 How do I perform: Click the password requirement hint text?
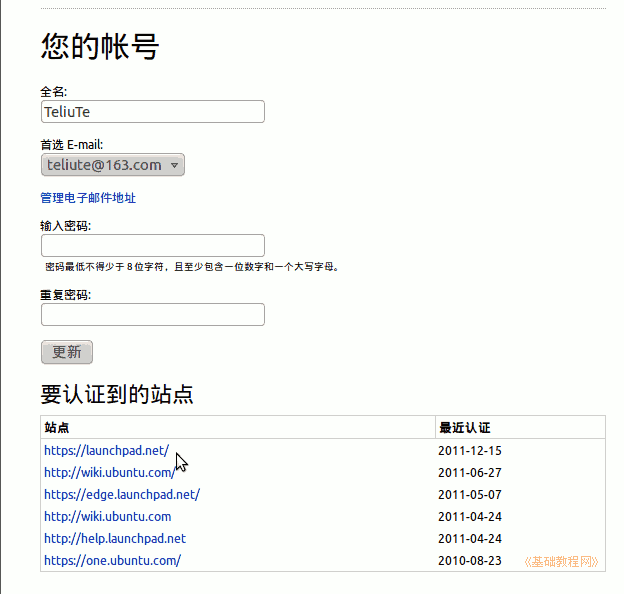coord(192,268)
